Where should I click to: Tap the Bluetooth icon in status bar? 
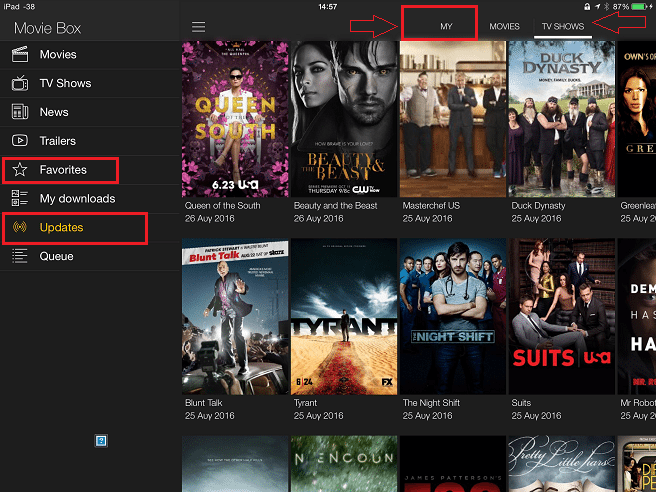click(607, 7)
